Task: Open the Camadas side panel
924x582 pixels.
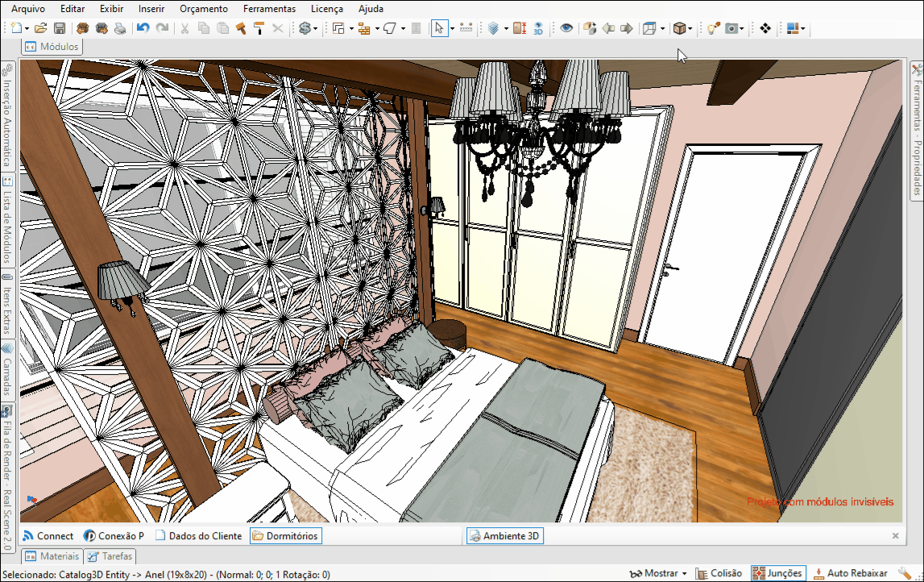Action: [7, 370]
